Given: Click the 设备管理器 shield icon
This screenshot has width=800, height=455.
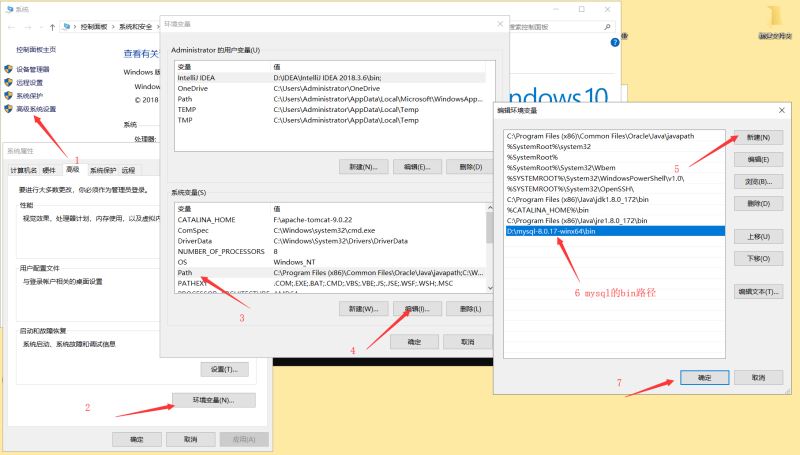Looking at the screenshot, I should click(x=9, y=69).
